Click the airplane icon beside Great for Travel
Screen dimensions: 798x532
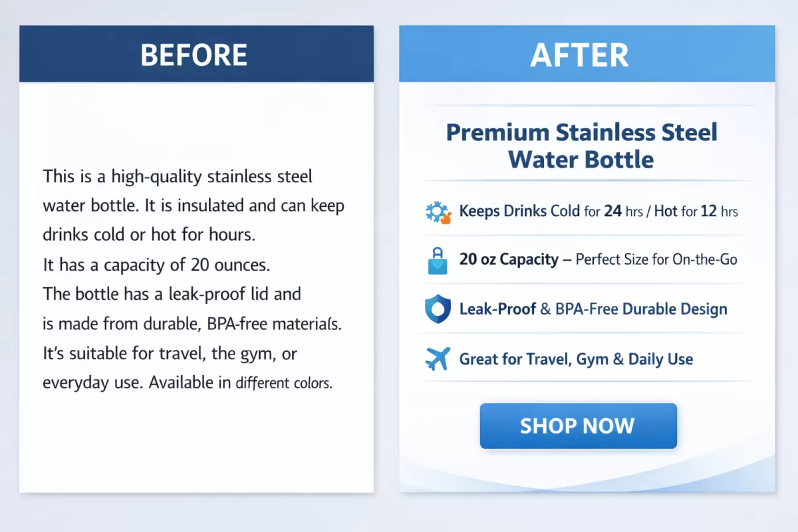(x=438, y=359)
